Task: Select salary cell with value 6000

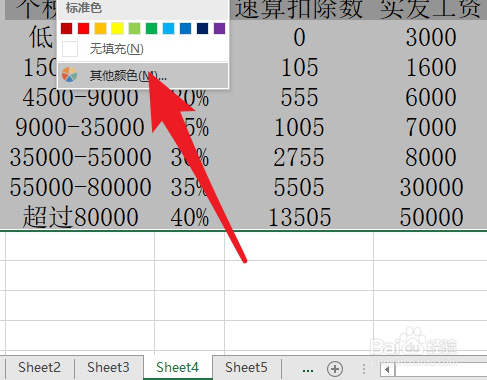Action: click(x=430, y=97)
